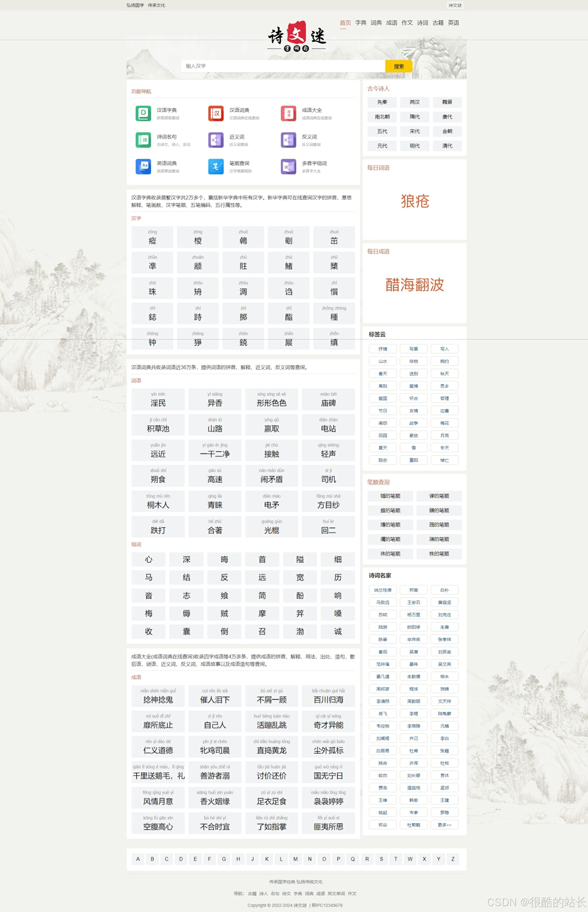The height and width of the screenshot is (912, 588).
Task: Switch to the 成语 navigation item
Action: click(x=392, y=22)
